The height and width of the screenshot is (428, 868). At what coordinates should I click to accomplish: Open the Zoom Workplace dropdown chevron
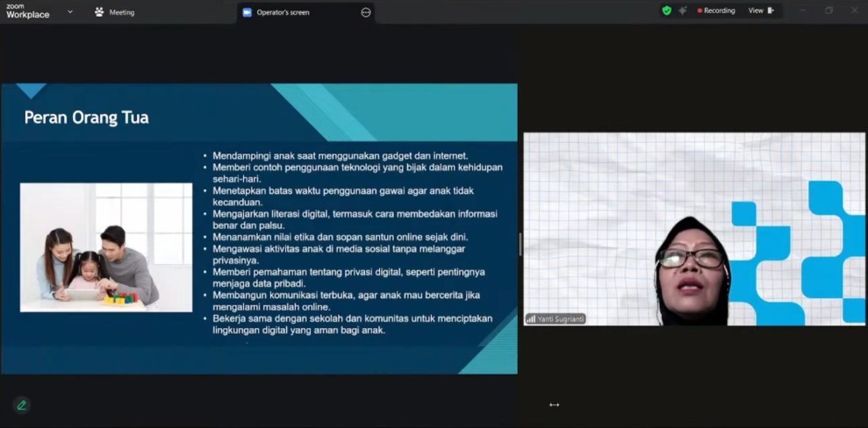(x=69, y=11)
